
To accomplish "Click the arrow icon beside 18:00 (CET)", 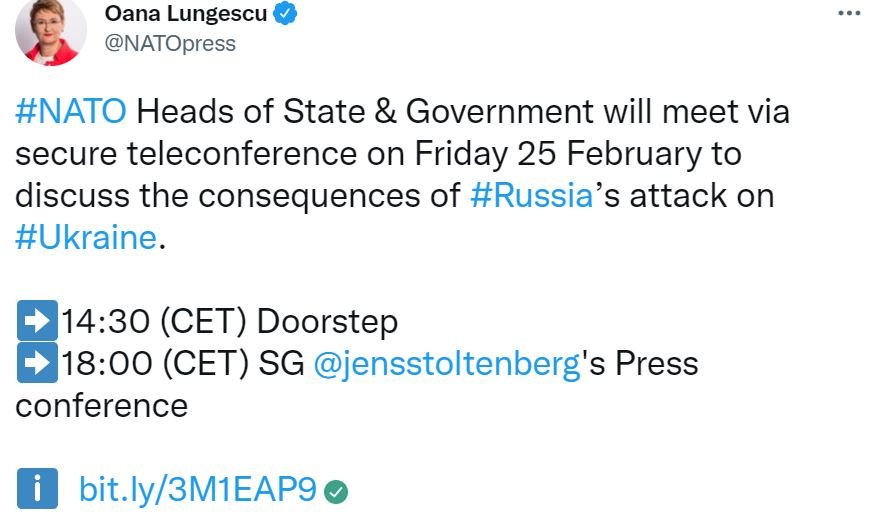I will [x=37, y=364].
